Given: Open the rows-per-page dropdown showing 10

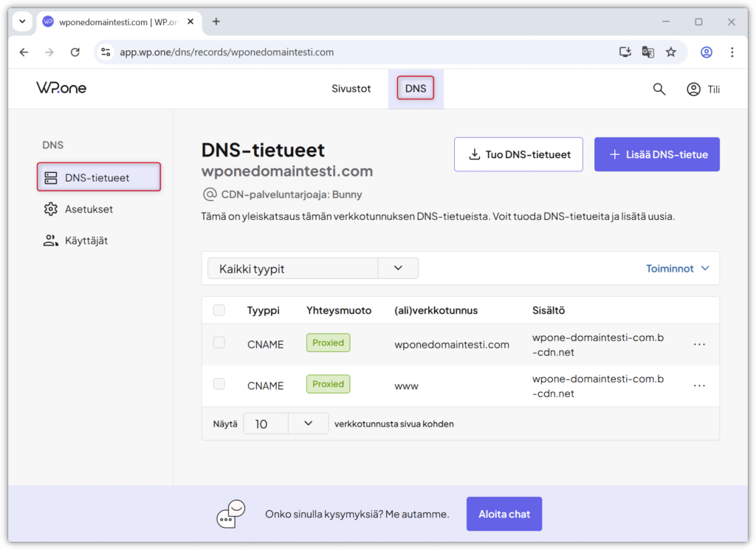Looking at the screenshot, I should tap(308, 424).
